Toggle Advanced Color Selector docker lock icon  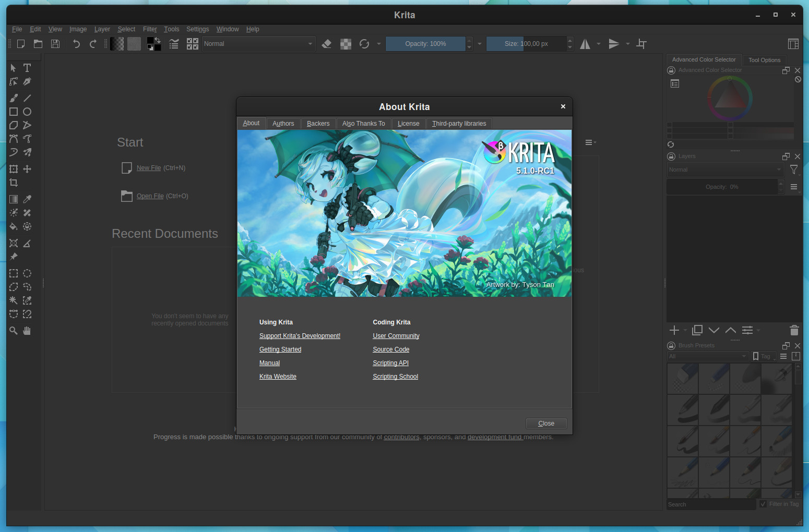pyautogui.click(x=671, y=70)
